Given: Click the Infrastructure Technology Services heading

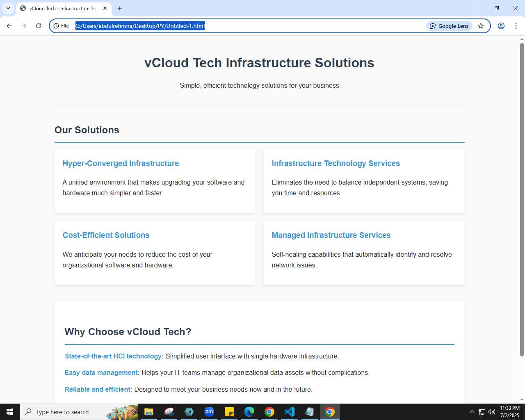Looking at the screenshot, I should (x=336, y=163).
